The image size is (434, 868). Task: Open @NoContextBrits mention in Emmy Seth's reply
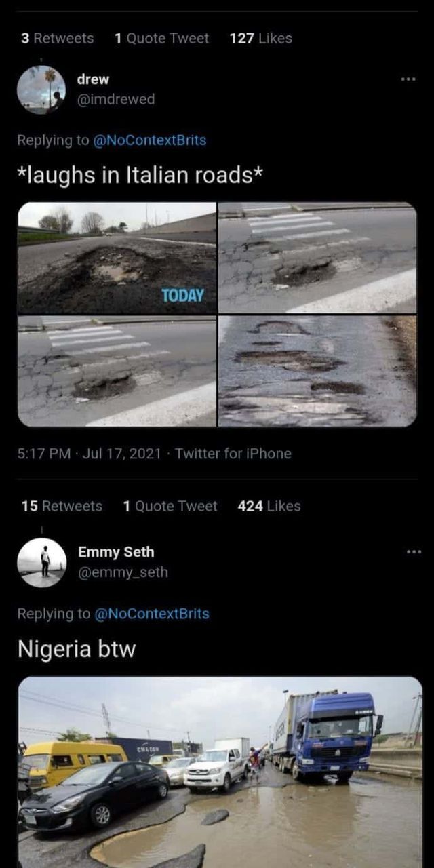click(151, 614)
